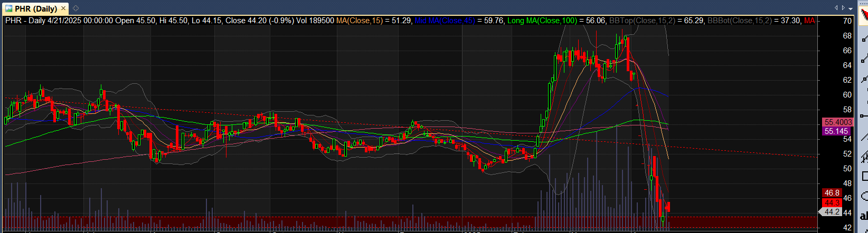
Task: Select the ellipse drawing tool
Action: click(864, 196)
